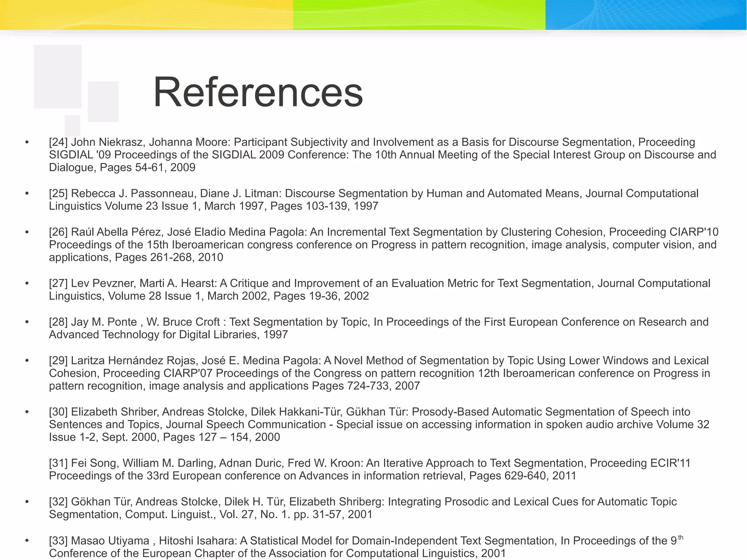This screenshot has height=560, width=747.
Task: Click "Conference of the European Chapter" line
Action: [278, 553]
